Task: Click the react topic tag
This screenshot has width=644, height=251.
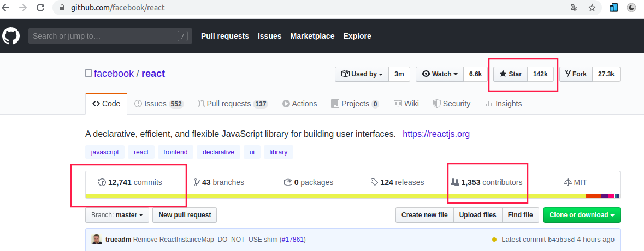Action: (141, 152)
